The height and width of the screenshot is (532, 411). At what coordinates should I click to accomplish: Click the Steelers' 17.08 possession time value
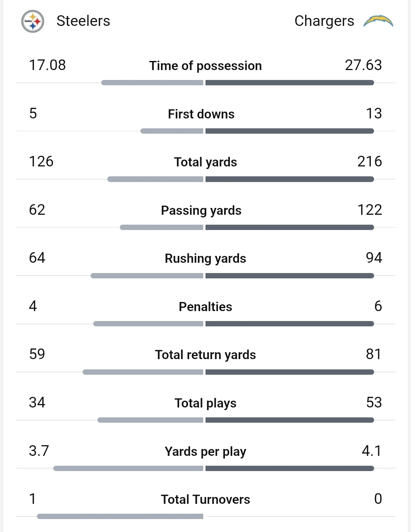coord(48,65)
